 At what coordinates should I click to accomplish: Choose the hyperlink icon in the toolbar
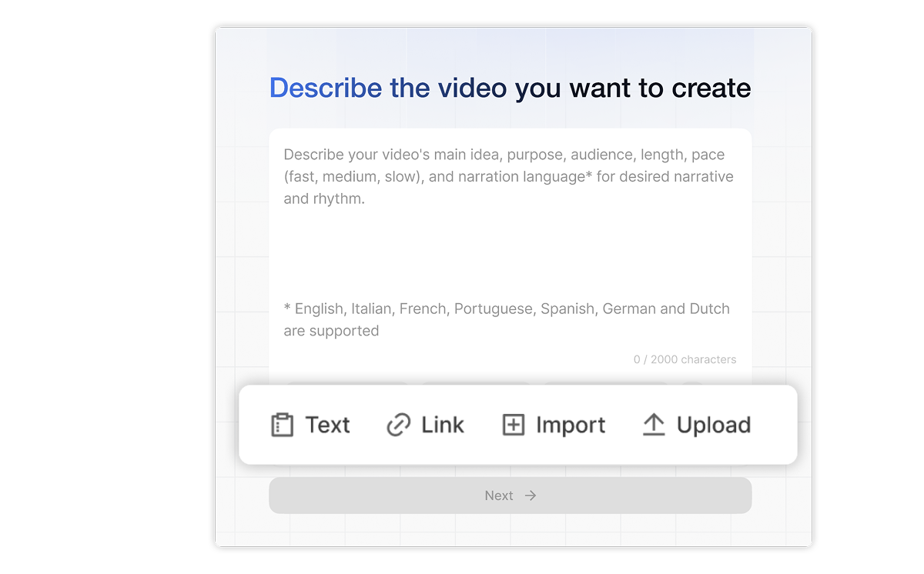click(x=397, y=424)
